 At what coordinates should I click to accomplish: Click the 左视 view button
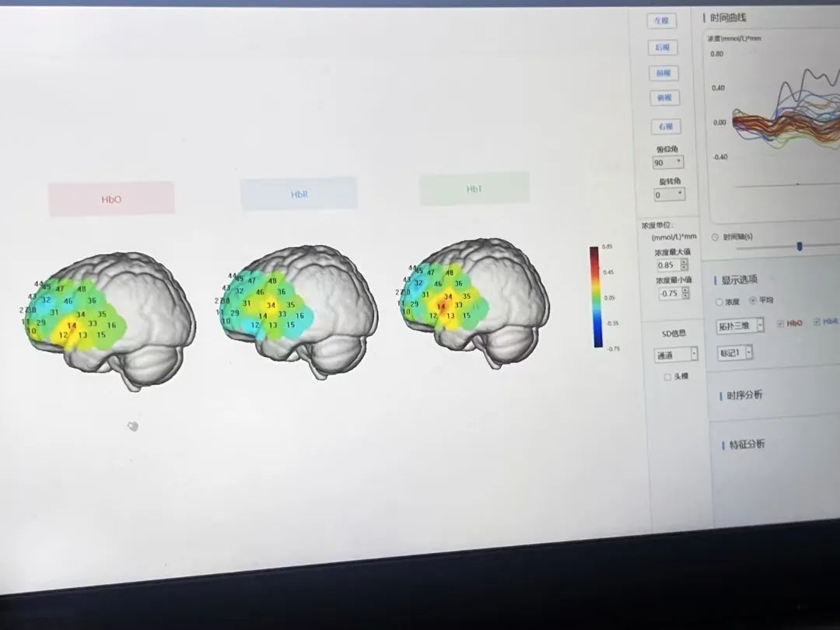coord(662,21)
